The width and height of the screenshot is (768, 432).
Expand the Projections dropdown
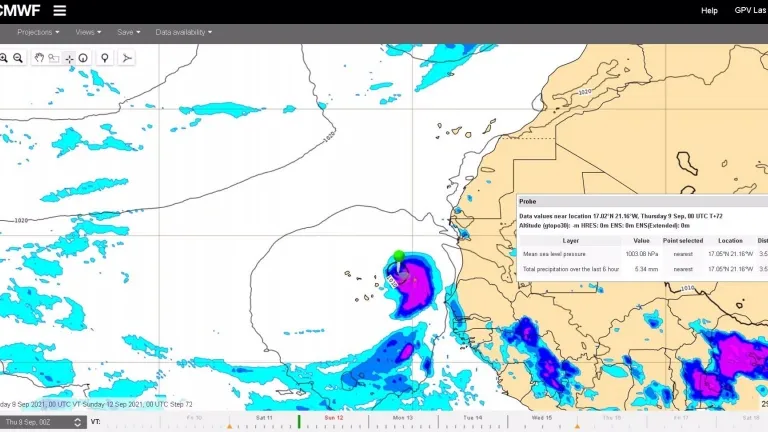tap(41, 32)
